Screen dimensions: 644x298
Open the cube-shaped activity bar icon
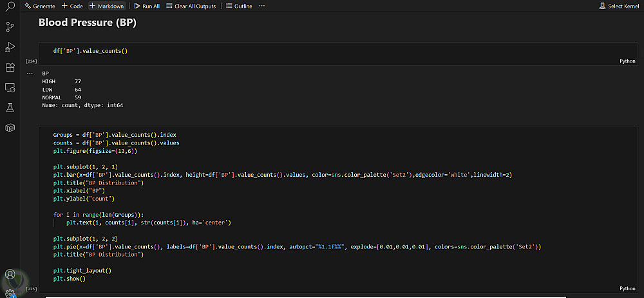click(x=10, y=128)
